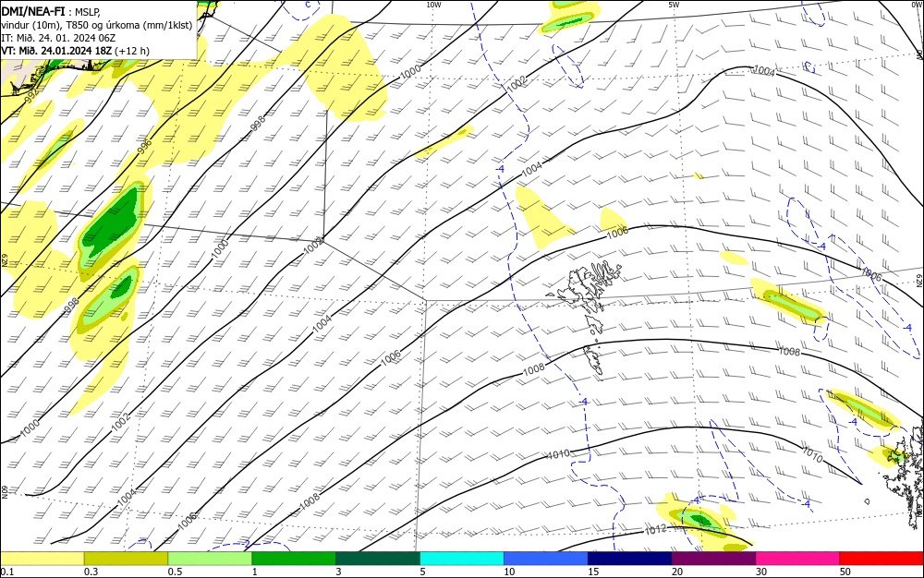Click the 'DMI/NEA-FI' title text
The width and height of the screenshot is (924, 578).
pos(33,10)
